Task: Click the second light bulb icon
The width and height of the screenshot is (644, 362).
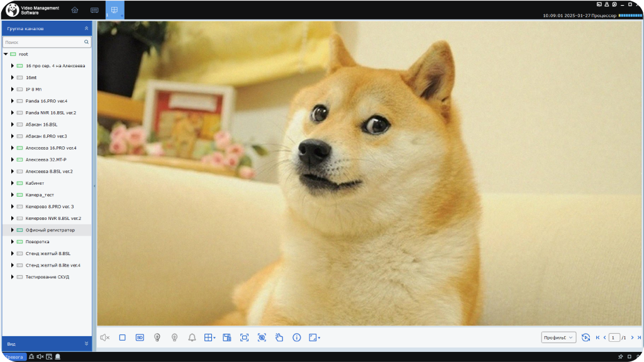Action: [175, 337]
